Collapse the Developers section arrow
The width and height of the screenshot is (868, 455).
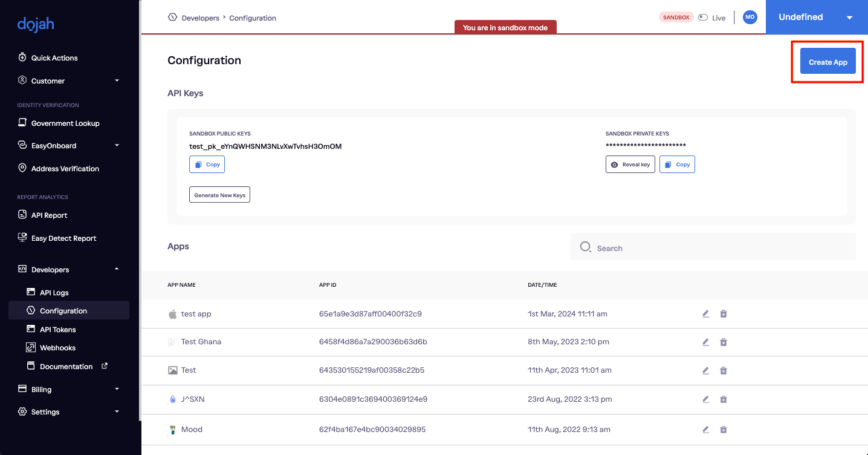pos(117,269)
